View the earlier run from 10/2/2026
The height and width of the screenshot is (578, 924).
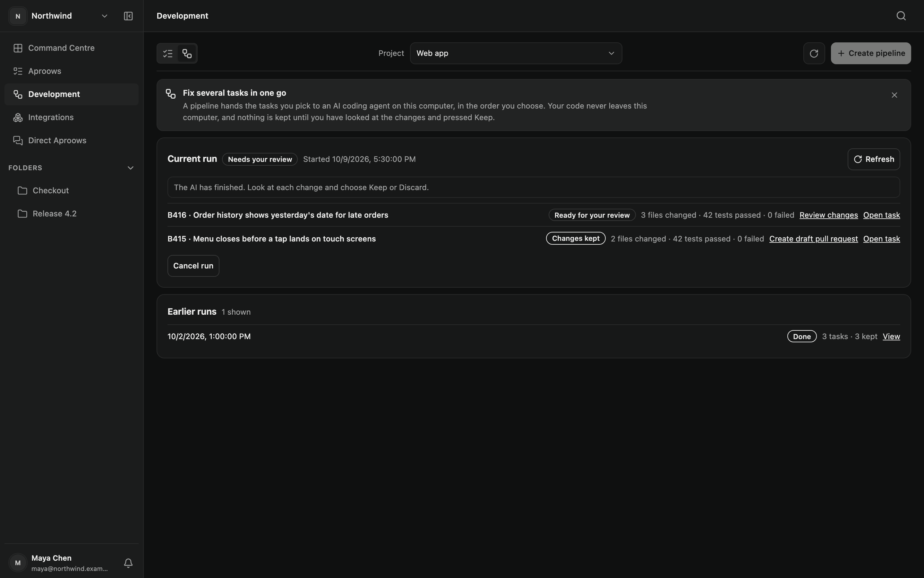[891, 337]
